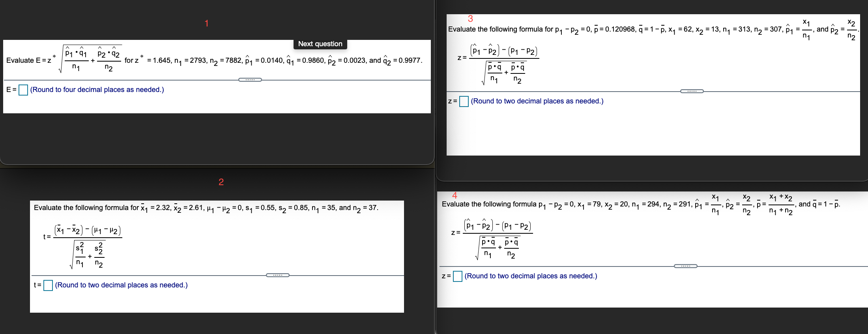Click z answer box in problem 4

click(458, 276)
